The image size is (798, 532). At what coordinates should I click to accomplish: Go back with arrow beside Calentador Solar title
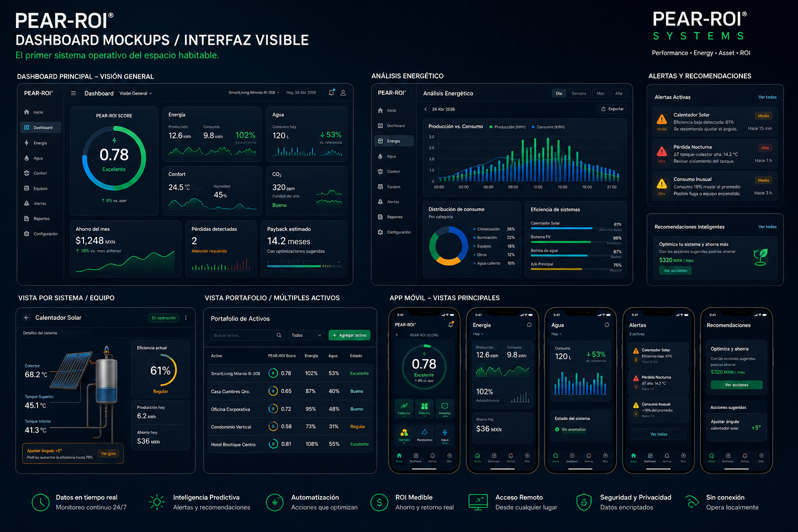(26, 317)
